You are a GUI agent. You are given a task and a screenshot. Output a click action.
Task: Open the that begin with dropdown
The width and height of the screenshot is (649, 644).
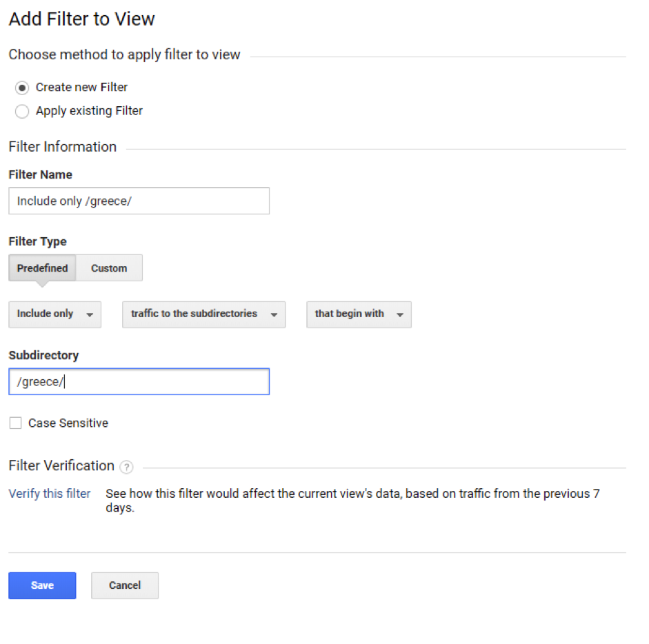(x=359, y=314)
